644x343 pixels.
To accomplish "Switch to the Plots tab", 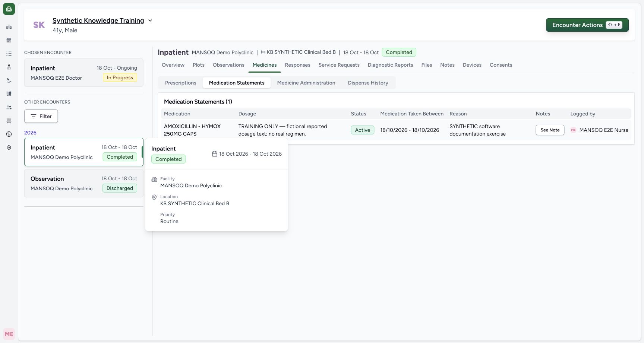I will (x=199, y=65).
